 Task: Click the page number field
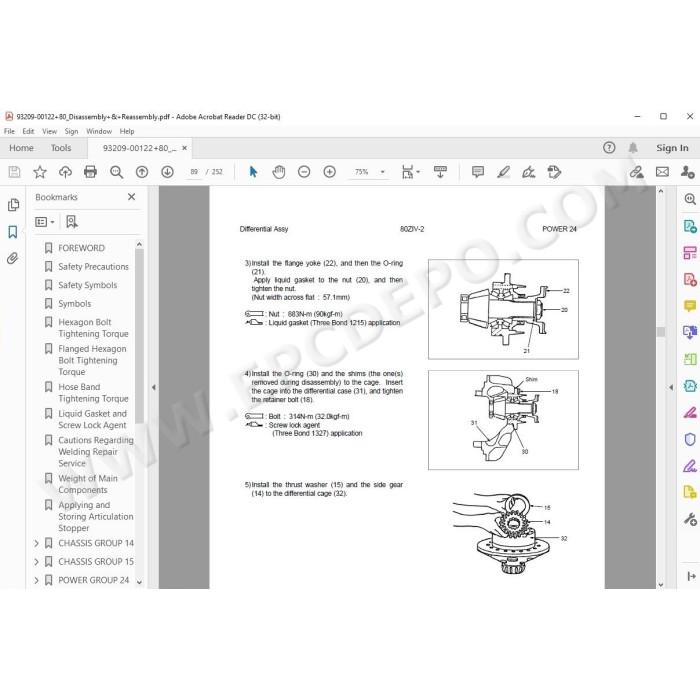(x=194, y=172)
